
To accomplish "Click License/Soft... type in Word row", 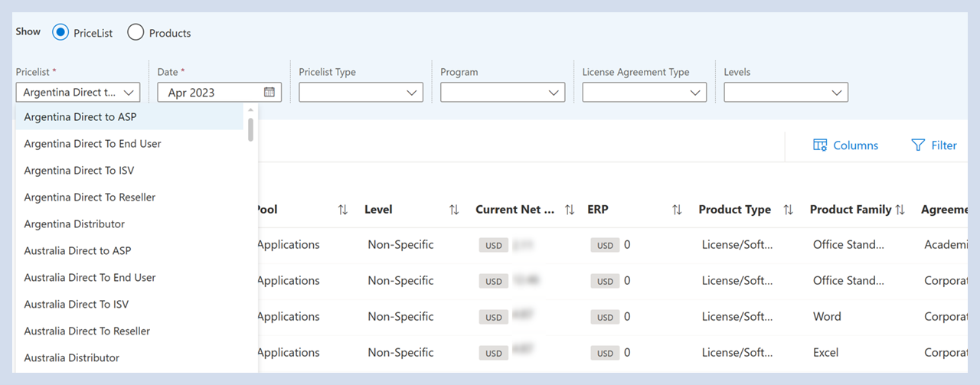I will coord(737,316).
